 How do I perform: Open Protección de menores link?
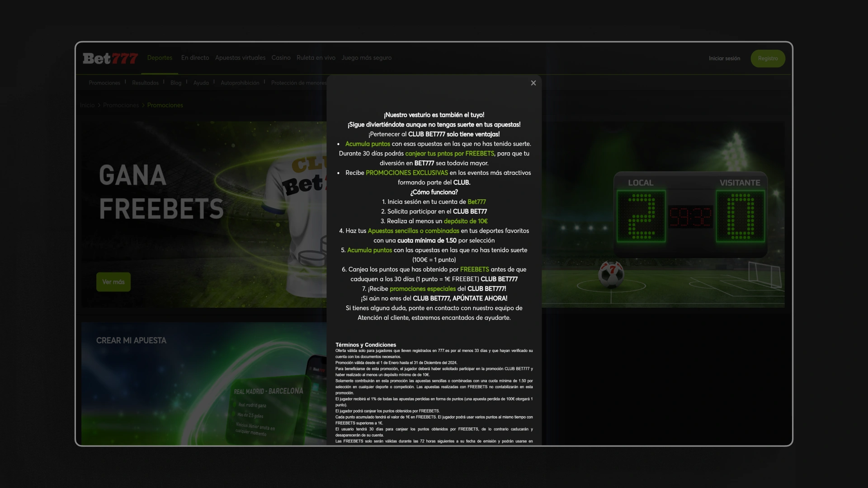click(x=298, y=83)
